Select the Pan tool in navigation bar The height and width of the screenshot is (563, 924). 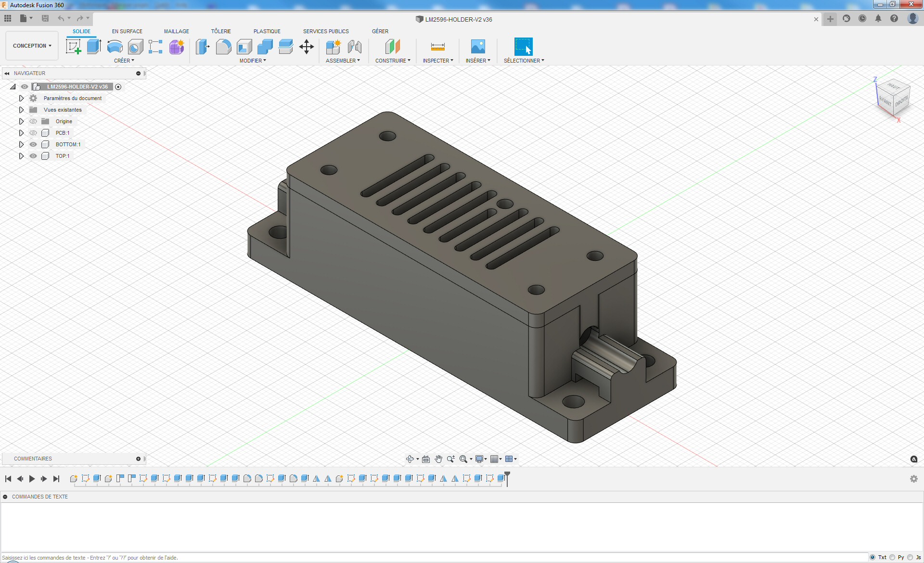click(x=438, y=459)
